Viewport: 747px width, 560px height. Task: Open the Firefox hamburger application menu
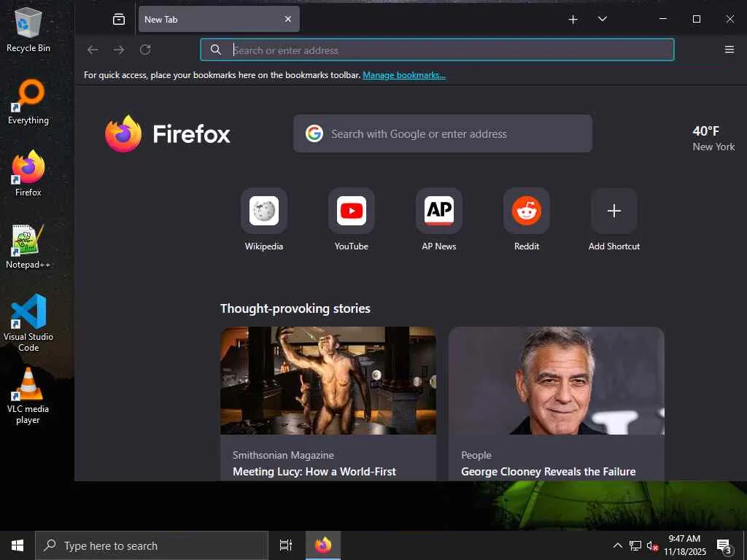[729, 50]
